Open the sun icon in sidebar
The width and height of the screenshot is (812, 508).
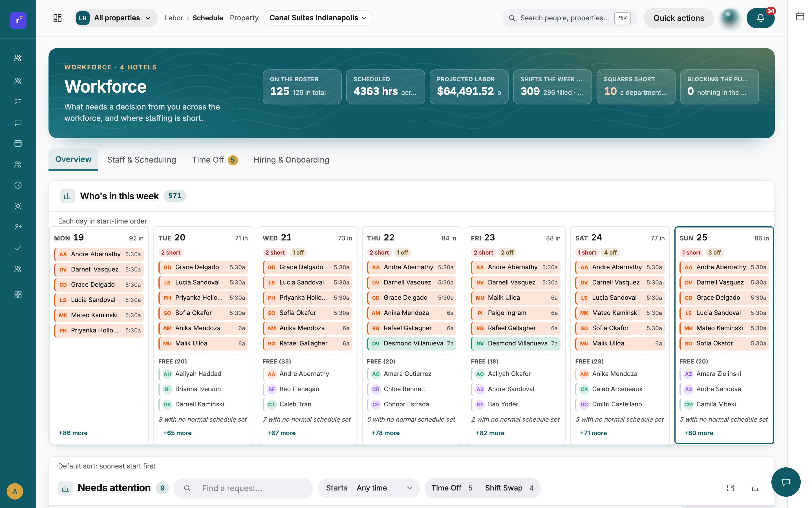click(x=18, y=206)
